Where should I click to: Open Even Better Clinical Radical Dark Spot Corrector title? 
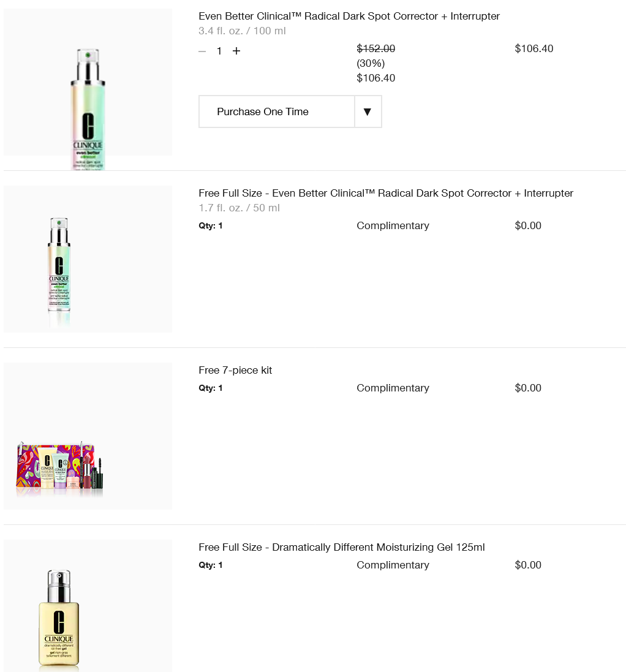[x=349, y=17]
